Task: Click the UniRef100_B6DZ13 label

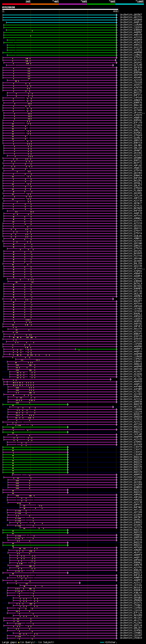Action: pos(131,572)
